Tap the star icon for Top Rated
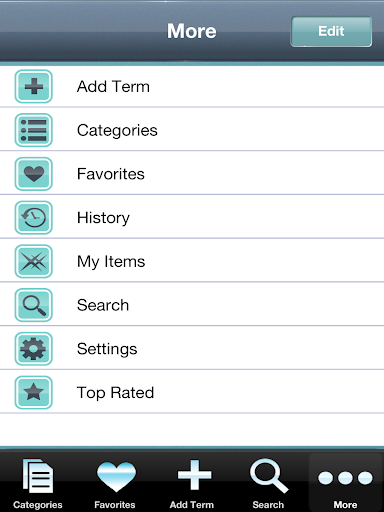384x512 pixels. click(34, 392)
